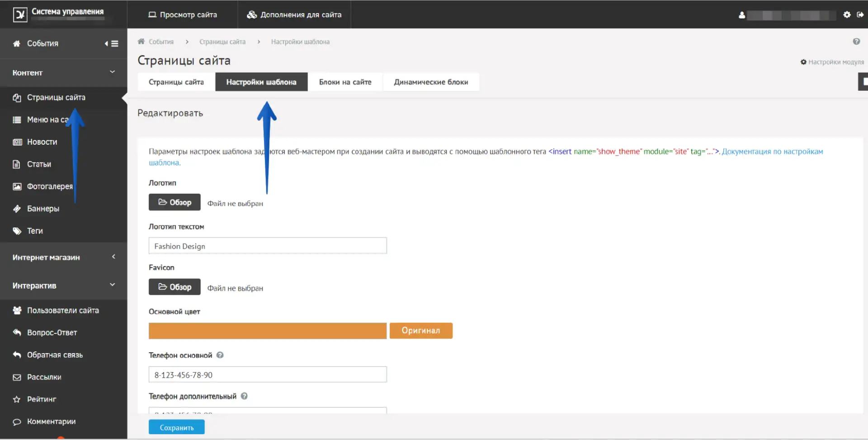The image size is (868, 440).
Task: Expand the Интернет магазин section
Action: click(x=113, y=257)
